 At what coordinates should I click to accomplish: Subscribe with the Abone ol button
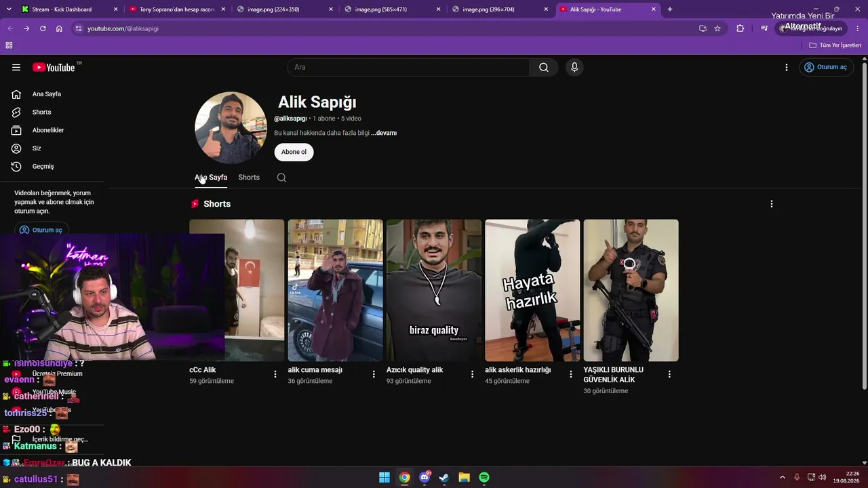(294, 152)
